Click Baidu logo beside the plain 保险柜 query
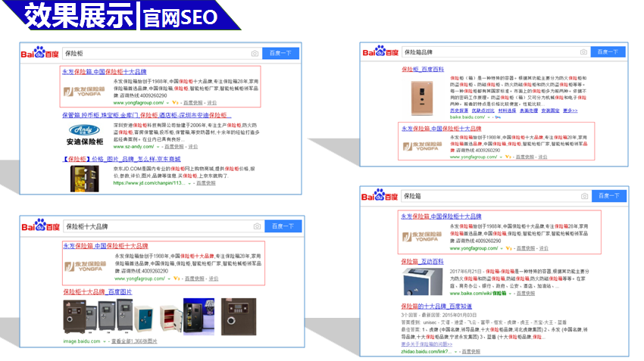The width and height of the screenshot is (644, 361). 40,52
